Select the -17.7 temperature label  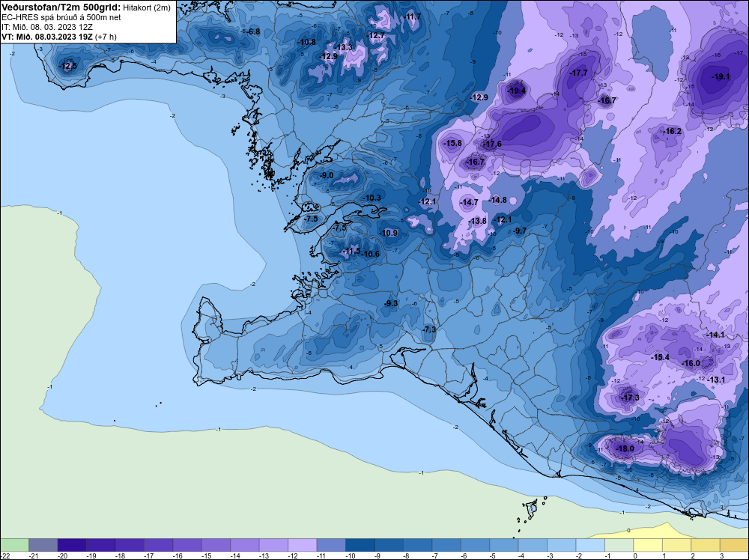[578, 73]
